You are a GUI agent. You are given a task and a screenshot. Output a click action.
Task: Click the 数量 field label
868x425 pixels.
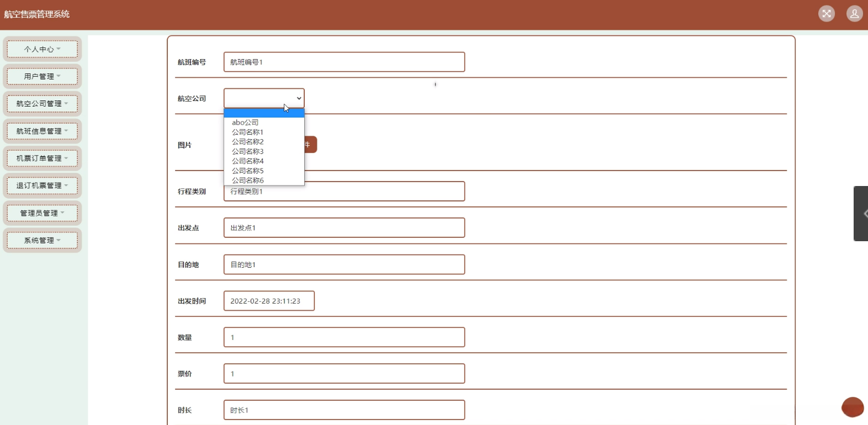pyautogui.click(x=184, y=338)
